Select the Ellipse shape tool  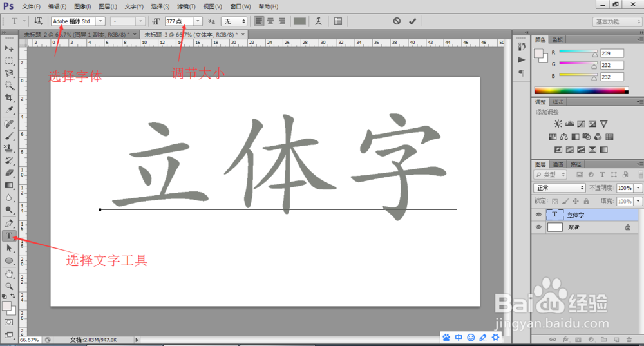pyautogui.click(x=8, y=260)
